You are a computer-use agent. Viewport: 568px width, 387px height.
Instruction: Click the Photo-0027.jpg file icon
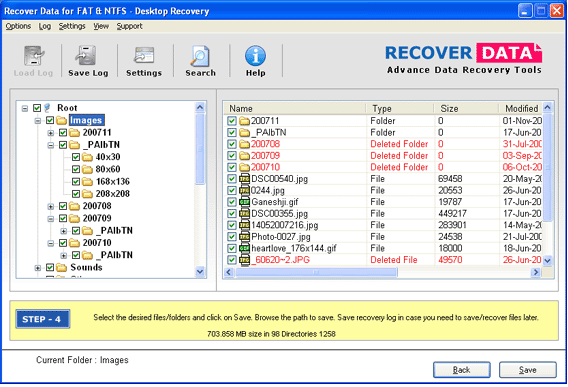coord(245,237)
